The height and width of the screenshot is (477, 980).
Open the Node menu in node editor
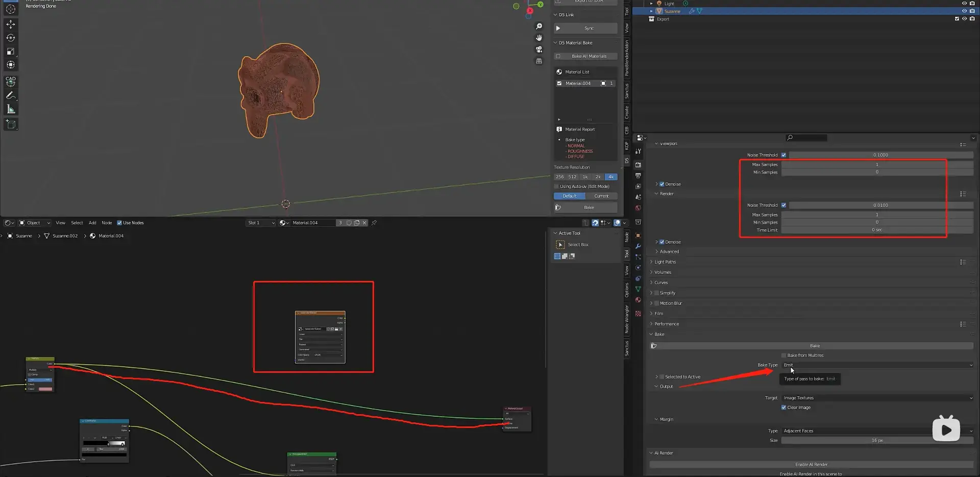[107, 223]
